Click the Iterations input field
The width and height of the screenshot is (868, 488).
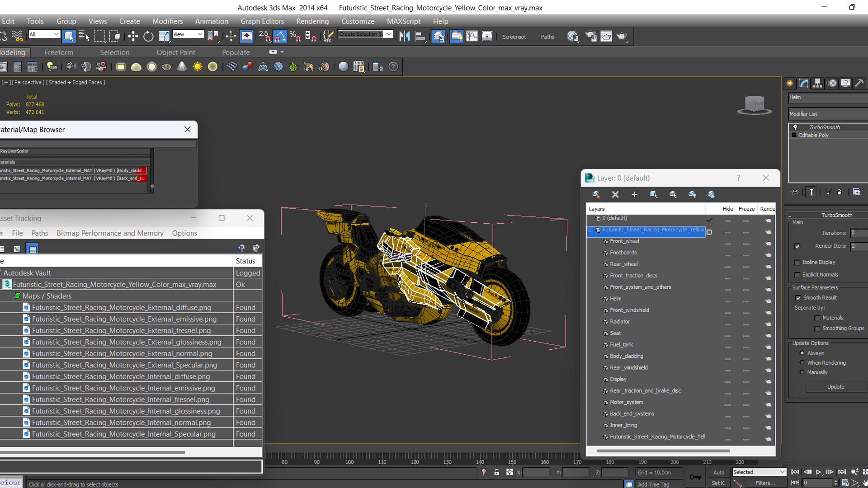tap(859, 233)
